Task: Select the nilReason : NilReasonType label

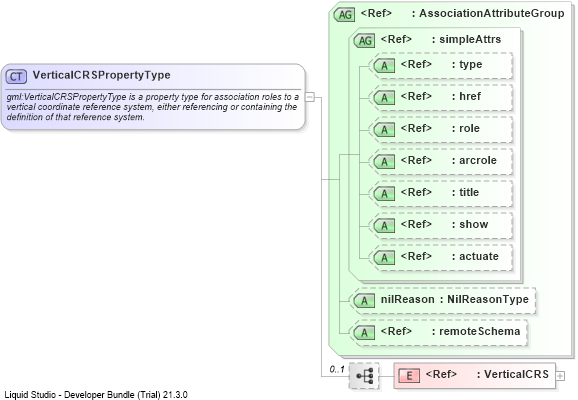Action: 455,299
